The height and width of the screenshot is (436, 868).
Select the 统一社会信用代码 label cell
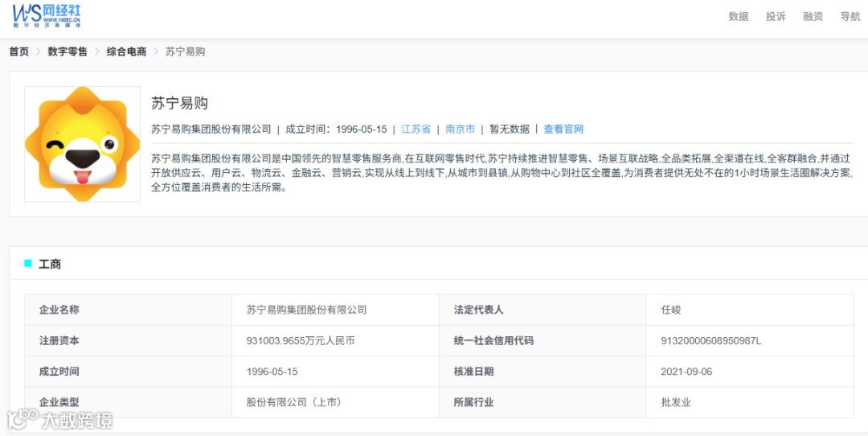pyautogui.click(x=542, y=341)
